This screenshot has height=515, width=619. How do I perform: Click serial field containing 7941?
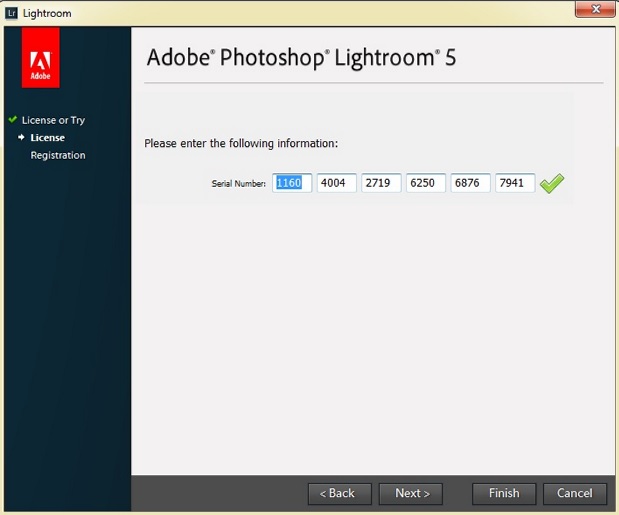[515, 183]
